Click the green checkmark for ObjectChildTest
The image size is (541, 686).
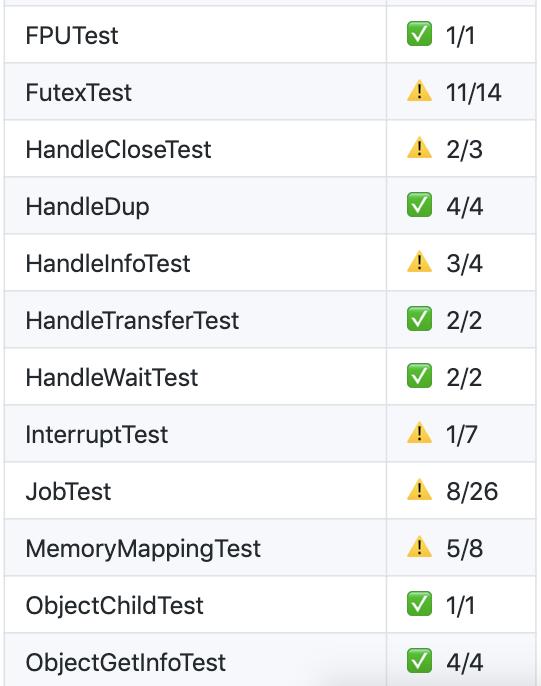pos(419,604)
